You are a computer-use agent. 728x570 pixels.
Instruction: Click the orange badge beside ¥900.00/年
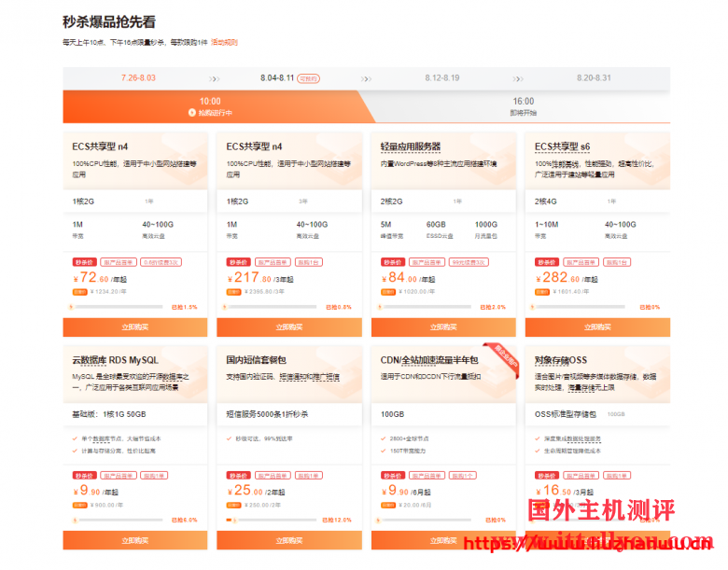(80, 505)
